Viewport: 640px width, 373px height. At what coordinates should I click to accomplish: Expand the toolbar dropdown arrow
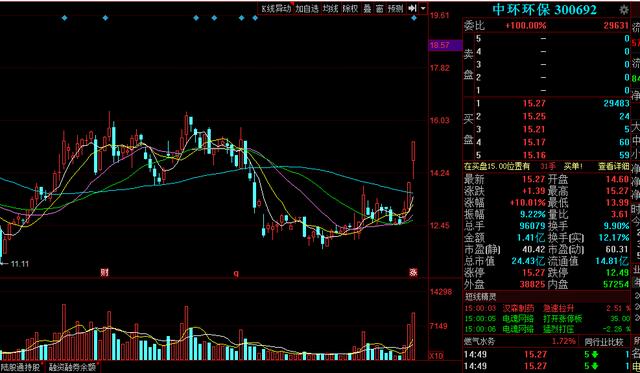click(x=423, y=8)
